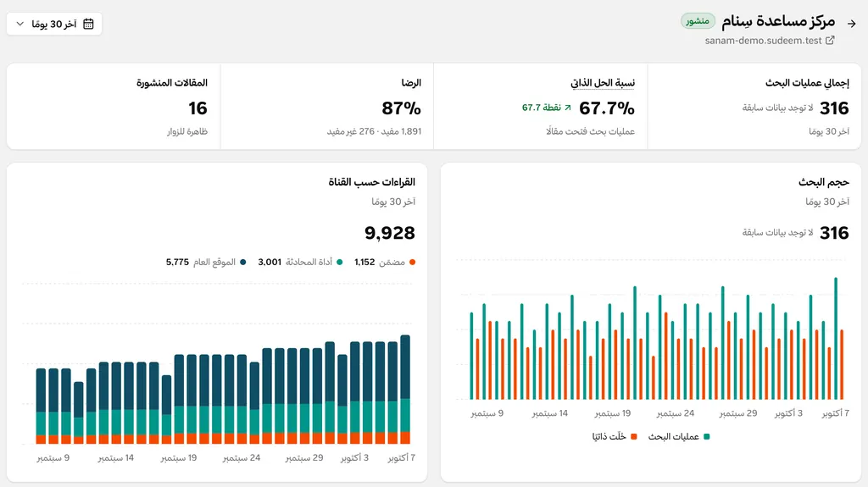This screenshot has width=868, height=487.
Task: Click the trend arrow icon beside 67.7 نقطة
Action: click(x=567, y=108)
